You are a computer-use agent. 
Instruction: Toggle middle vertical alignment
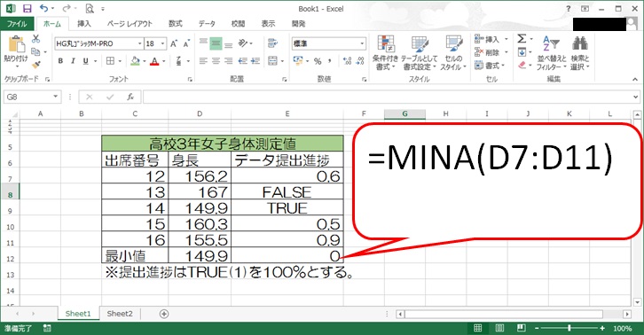216,43
